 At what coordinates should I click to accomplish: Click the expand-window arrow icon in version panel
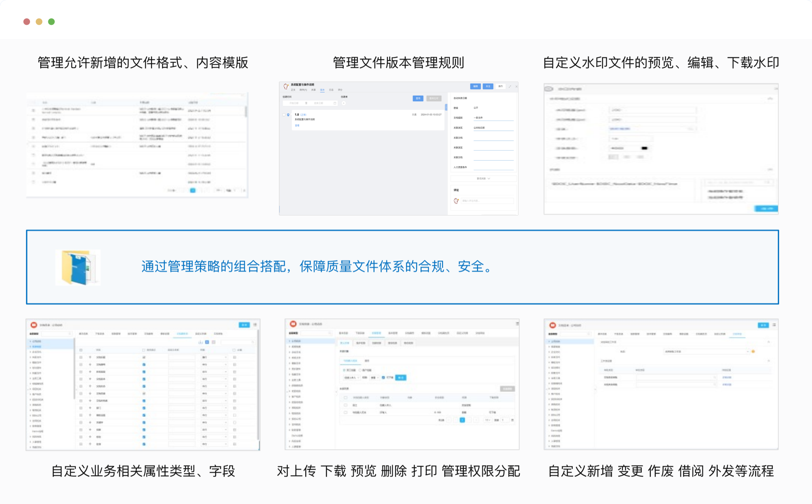pos(510,86)
